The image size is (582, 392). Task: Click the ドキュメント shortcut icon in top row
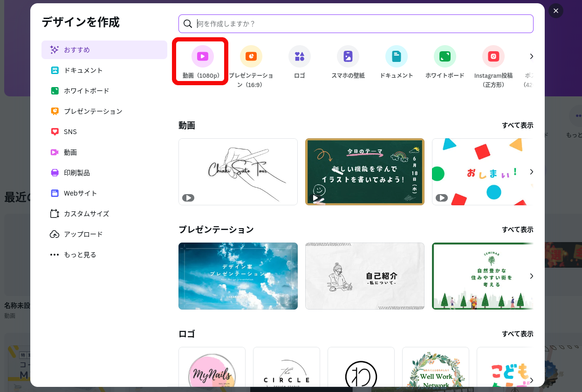pos(396,57)
